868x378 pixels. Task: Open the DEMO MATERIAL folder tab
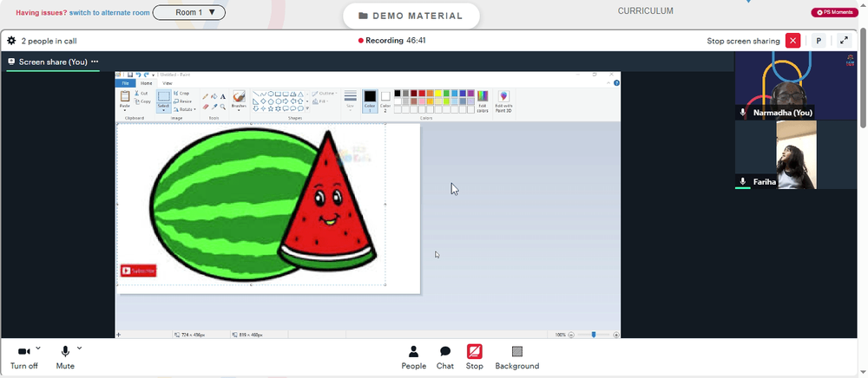point(411,16)
